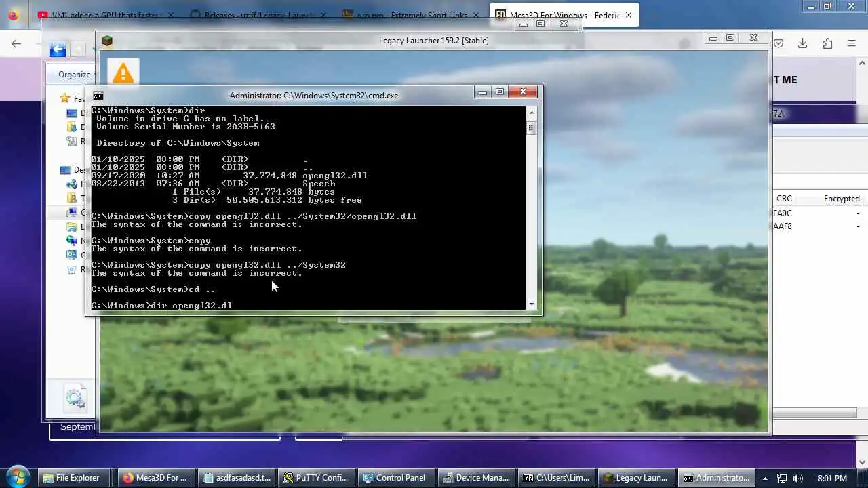Open asdfasadasd.txt Notepad taskbar button
The image size is (868, 488).
coord(236,478)
